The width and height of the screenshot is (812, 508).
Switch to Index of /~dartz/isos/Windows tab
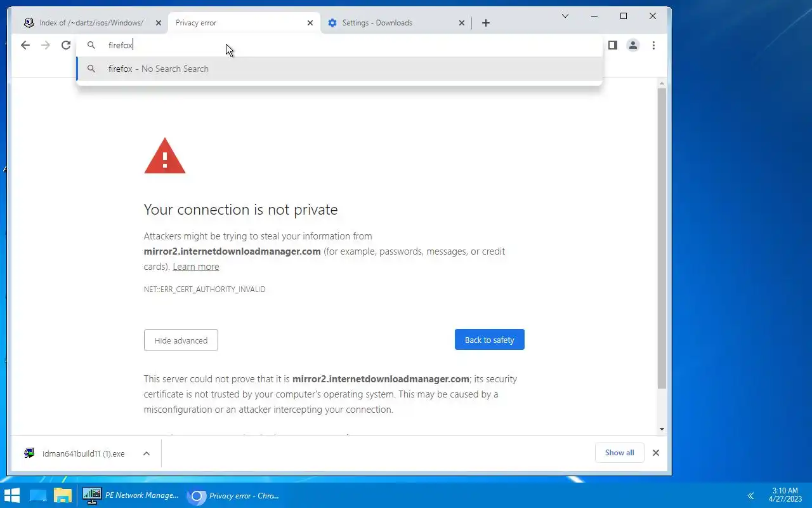pyautogui.click(x=91, y=23)
